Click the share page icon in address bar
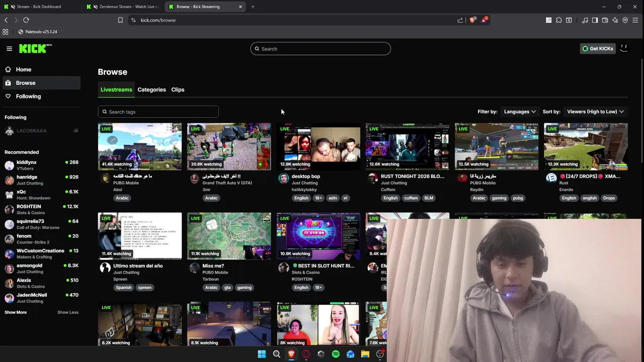The image size is (644, 362). point(460,20)
